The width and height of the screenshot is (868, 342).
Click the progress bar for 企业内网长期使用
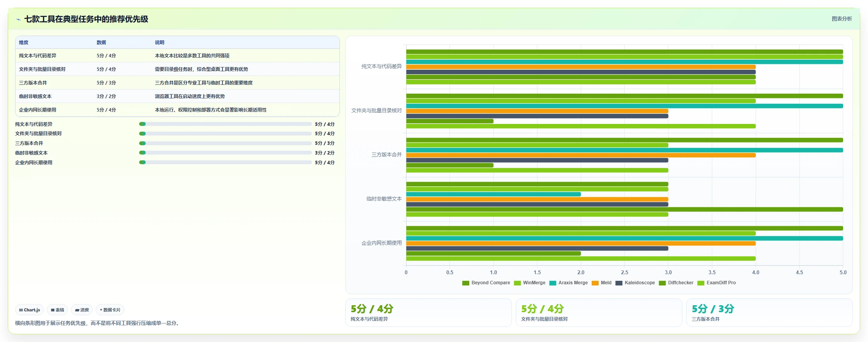(x=225, y=162)
